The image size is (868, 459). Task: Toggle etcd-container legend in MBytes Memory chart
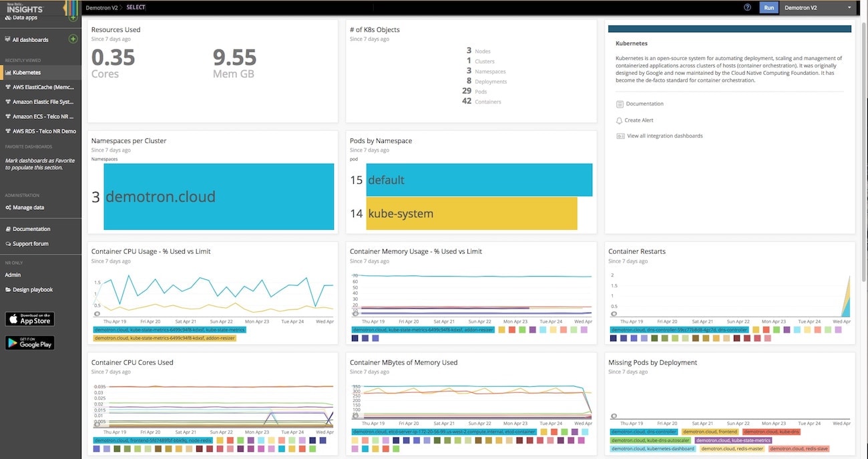[x=443, y=432]
